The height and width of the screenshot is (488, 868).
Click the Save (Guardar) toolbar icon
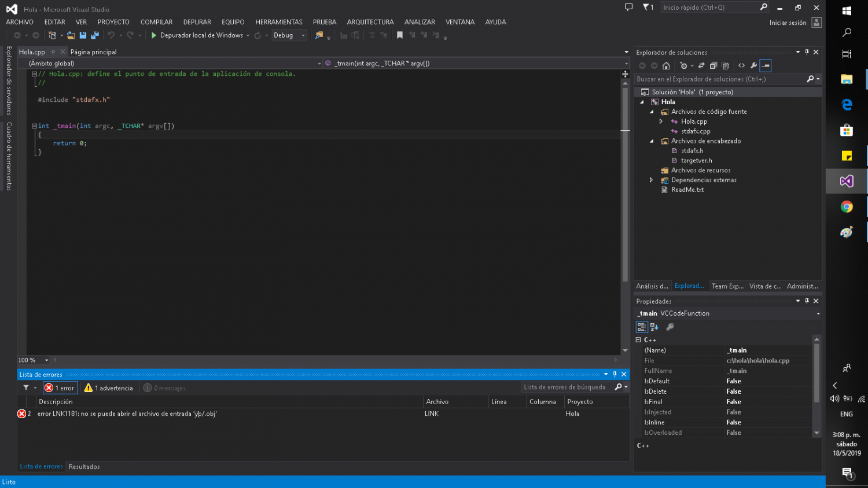point(83,35)
